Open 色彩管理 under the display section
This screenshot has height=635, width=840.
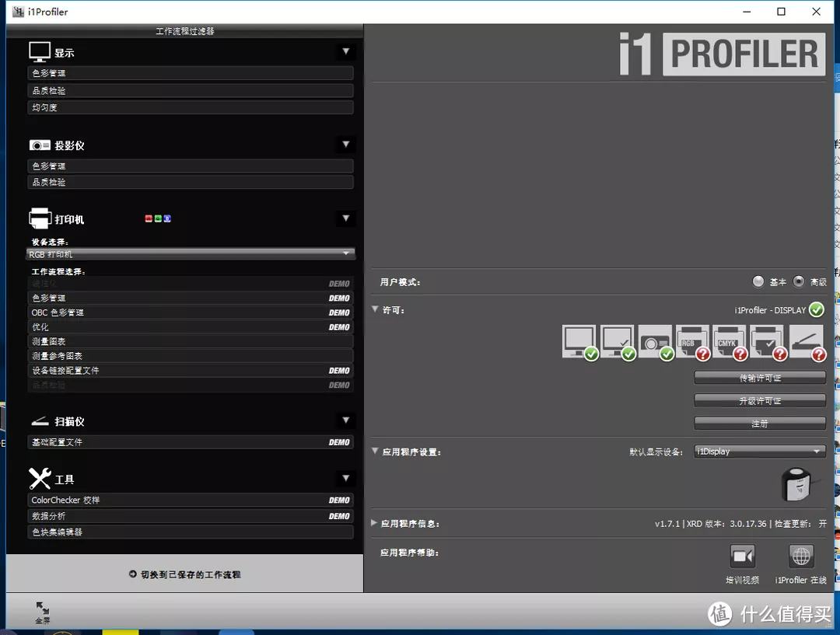click(x=191, y=73)
